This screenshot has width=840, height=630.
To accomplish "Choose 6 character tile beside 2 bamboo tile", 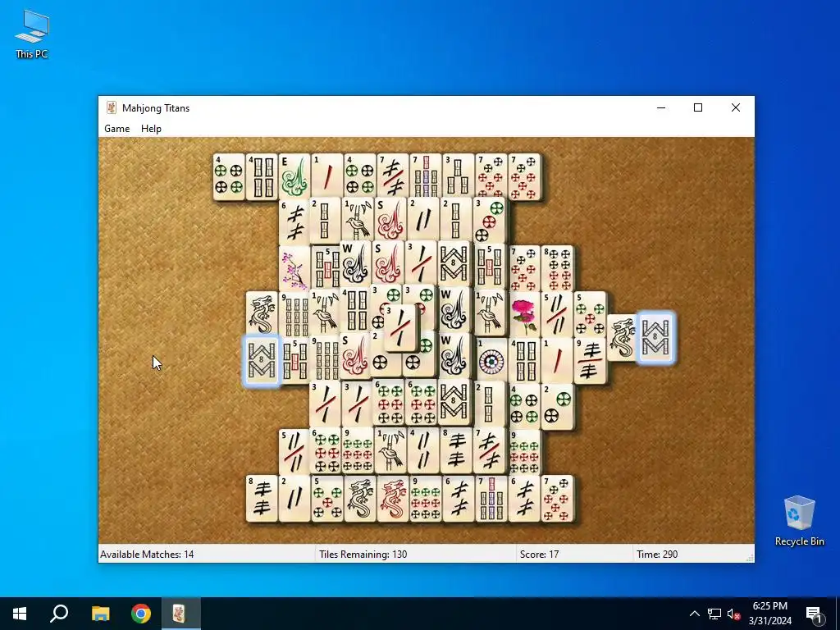I will click(x=294, y=222).
